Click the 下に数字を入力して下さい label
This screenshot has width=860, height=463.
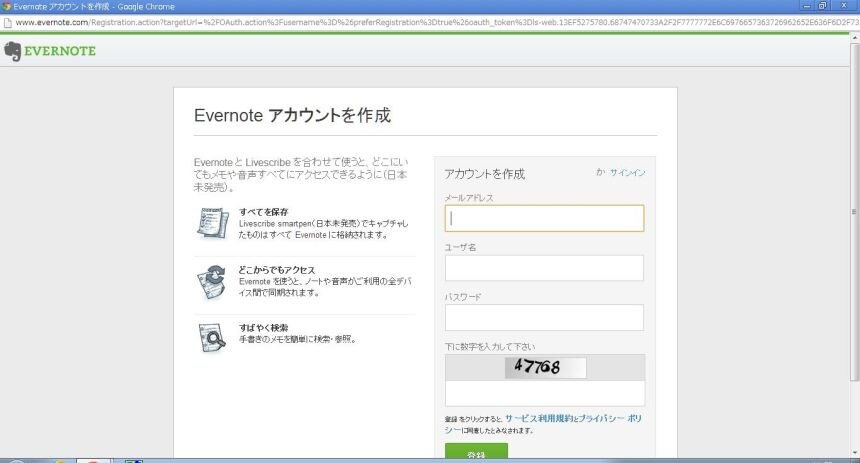coord(489,347)
